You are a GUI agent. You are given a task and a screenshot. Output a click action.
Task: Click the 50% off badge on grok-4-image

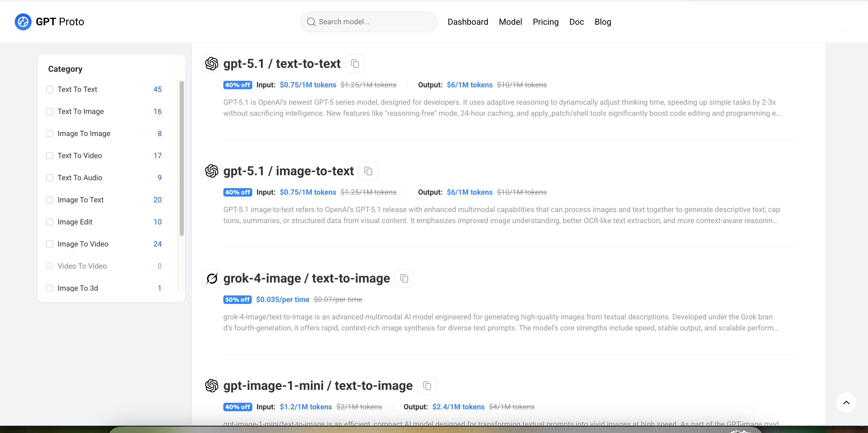[237, 300]
